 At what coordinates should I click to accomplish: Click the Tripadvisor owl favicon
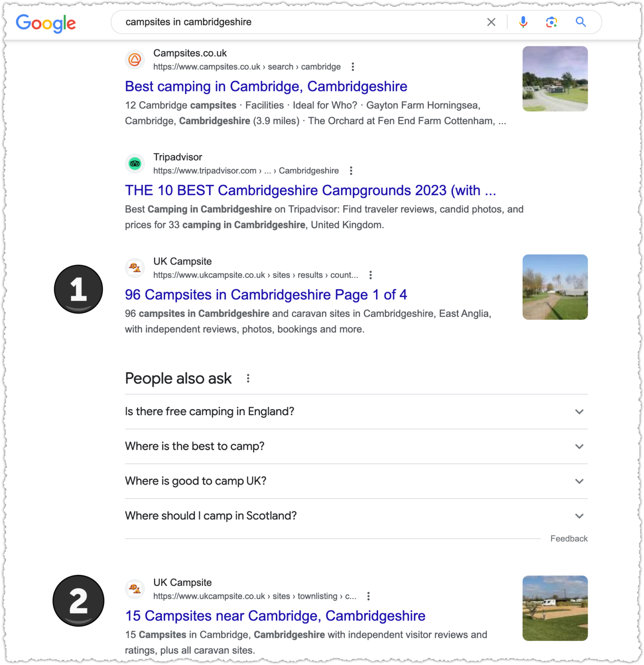[135, 164]
